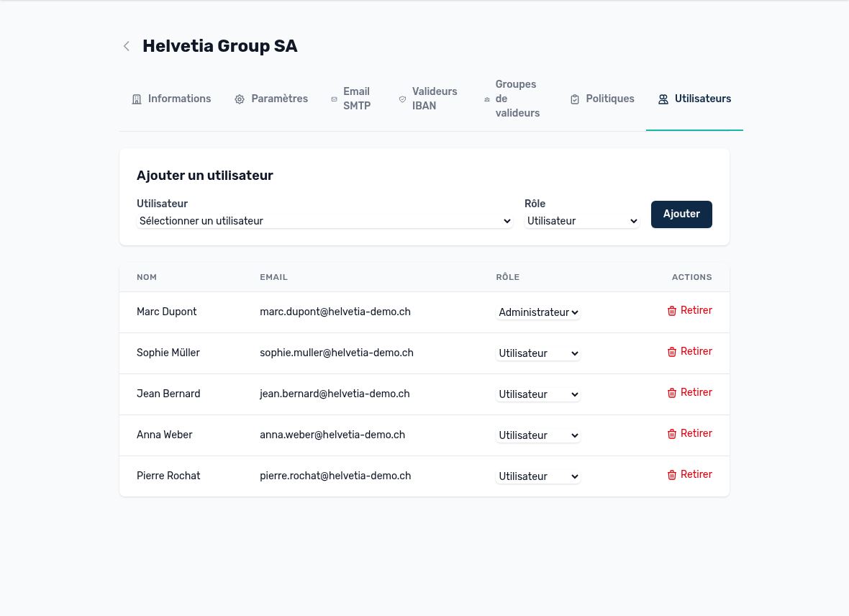Click the clipboard icon on the Politiques tab
The width and height of the screenshot is (849, 616).
(x=575, y=99)
